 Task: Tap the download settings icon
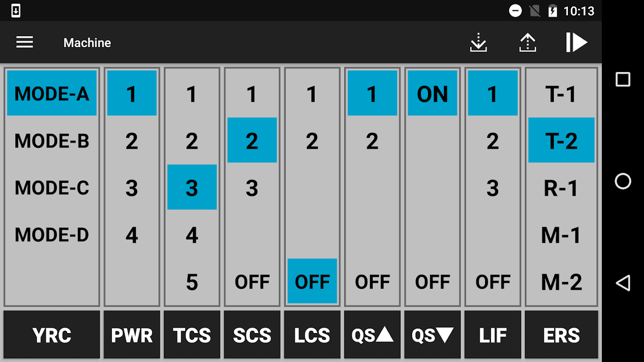point(478,43)
